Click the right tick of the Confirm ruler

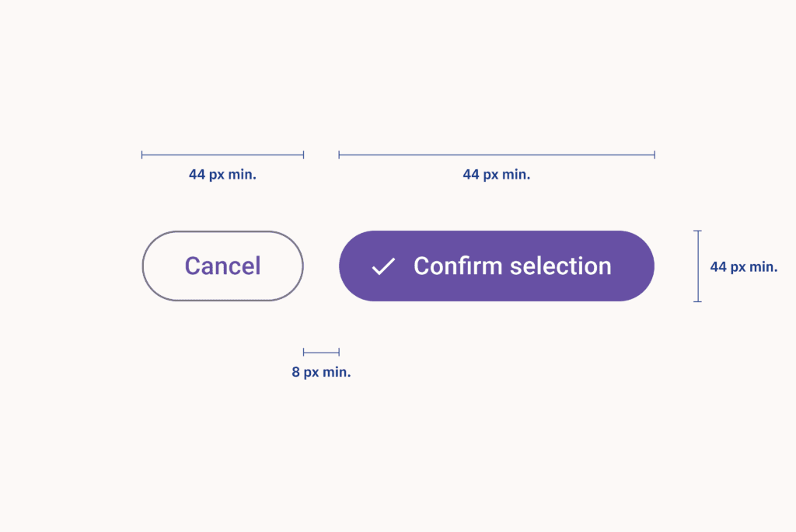point(655,153)
